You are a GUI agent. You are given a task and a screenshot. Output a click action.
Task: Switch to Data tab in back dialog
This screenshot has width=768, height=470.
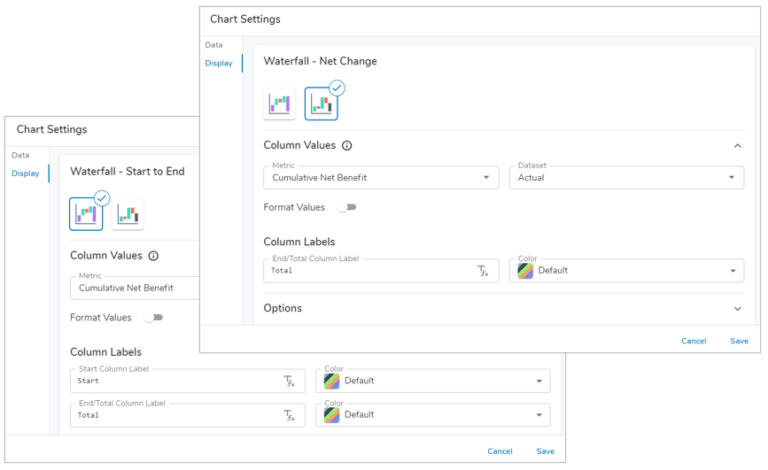20,155
